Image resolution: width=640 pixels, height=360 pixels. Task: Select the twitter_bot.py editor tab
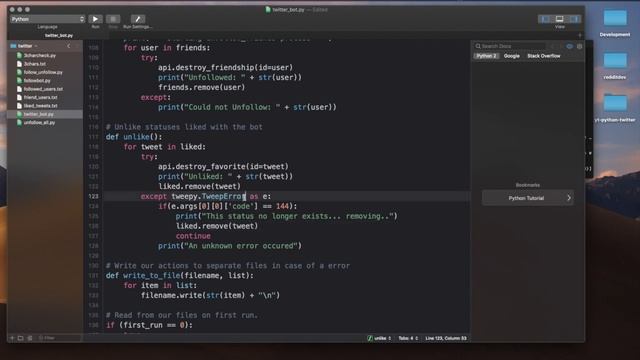59,36
